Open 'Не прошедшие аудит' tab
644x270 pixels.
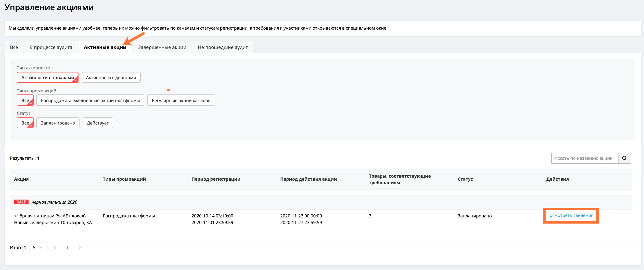(x=223, y=47)
